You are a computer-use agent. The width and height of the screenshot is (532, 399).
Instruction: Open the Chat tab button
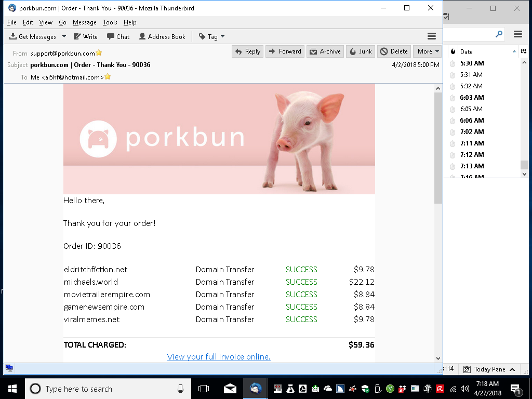pyautogui.click(x=118, y=37)
